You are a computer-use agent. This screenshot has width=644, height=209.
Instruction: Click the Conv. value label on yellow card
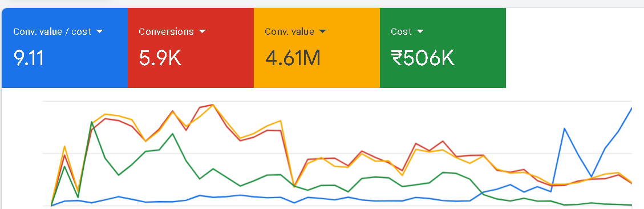290,31
